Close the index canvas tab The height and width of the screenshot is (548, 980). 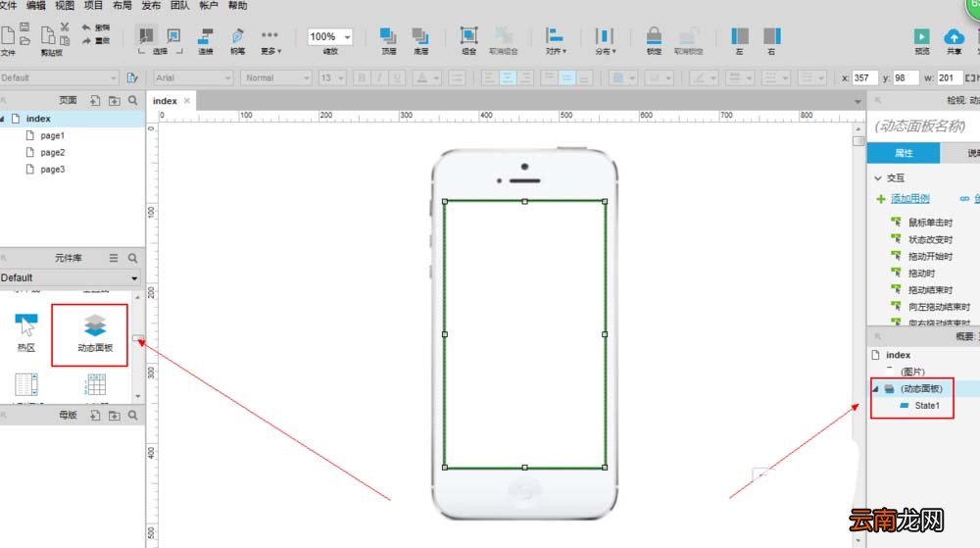click(x=187, y=101)
